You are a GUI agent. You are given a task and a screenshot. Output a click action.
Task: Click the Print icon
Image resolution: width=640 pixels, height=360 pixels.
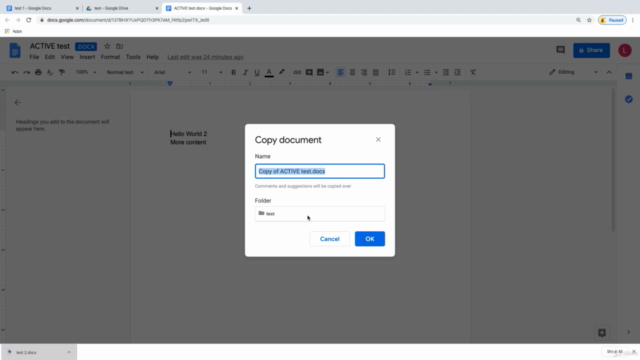tap(38, 72)
